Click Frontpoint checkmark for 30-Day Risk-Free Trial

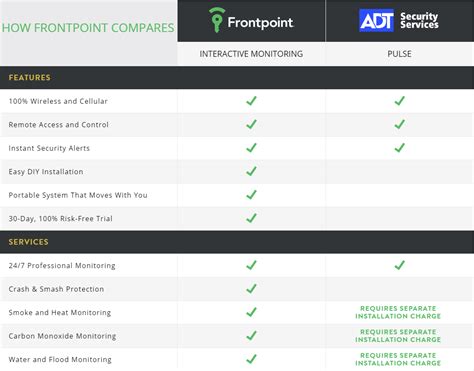(x=251, y=218)
